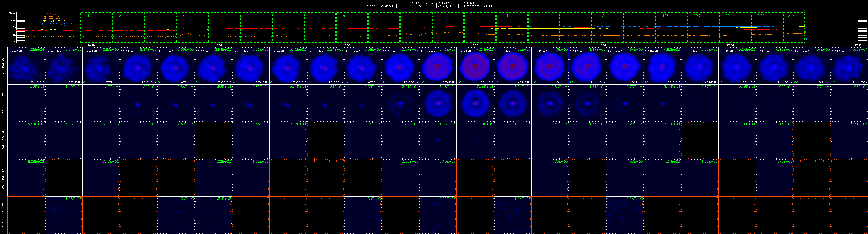868x234 pixels.
Task: Click the 'clean' algorithm label in the header
Action: pyautogui.click(x=371, y=6)
